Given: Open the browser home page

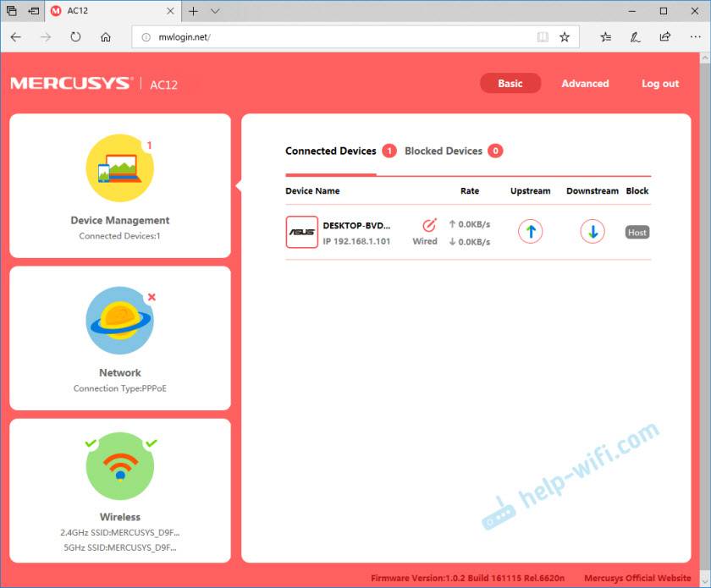Looking at the screenshot, I should 106,37.
